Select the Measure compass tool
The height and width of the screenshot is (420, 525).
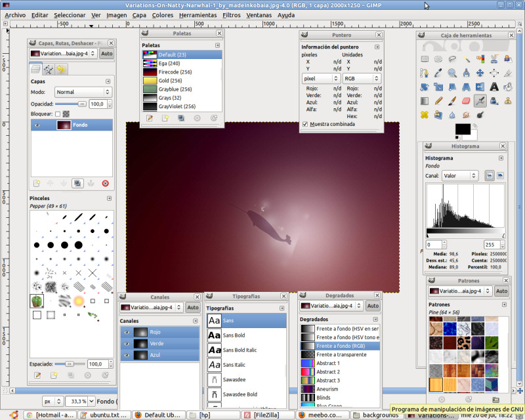(x=467, y=73)
